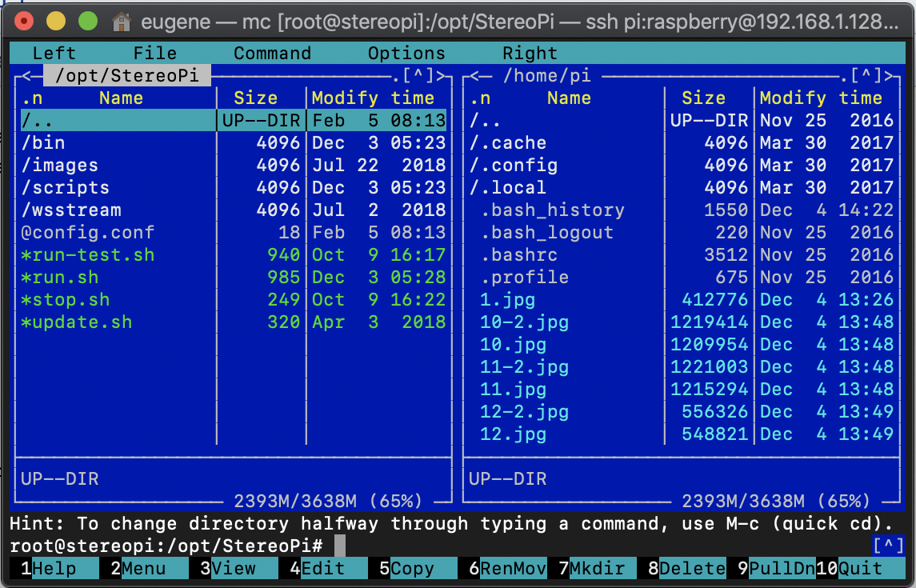Select the 10-2.jpg file in right panel

(524, 322)
